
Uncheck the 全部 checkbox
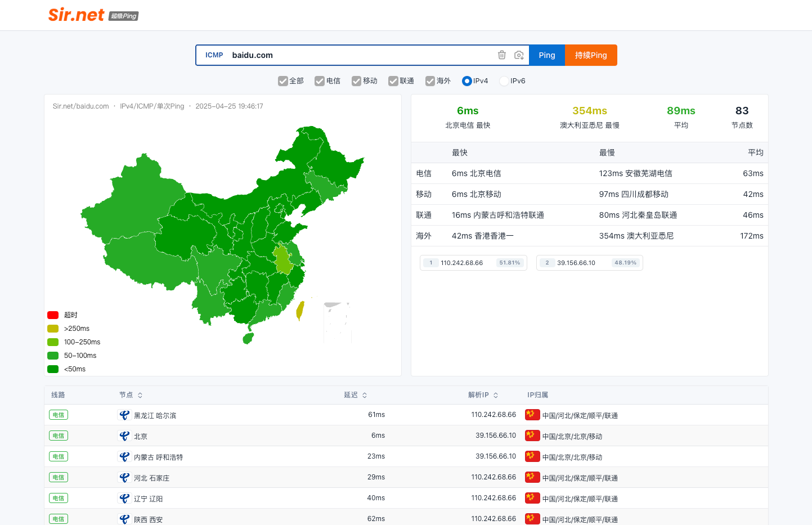(x=283, y=81)
